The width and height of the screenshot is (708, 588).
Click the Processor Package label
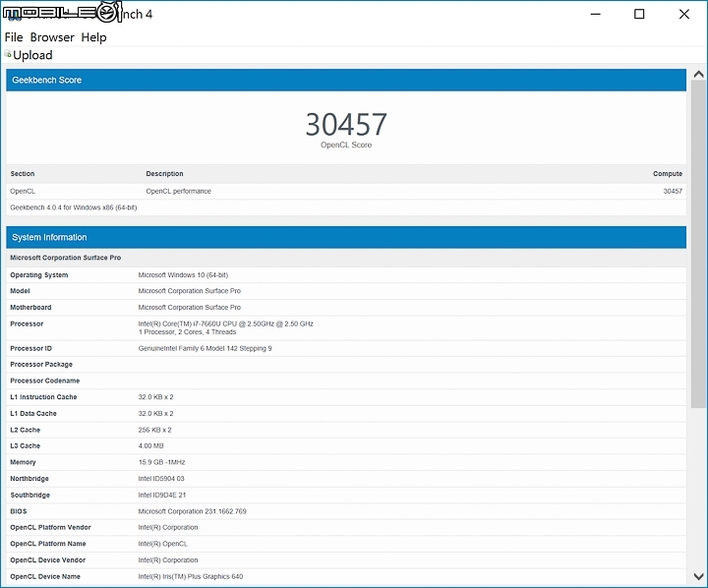point(41,365)
